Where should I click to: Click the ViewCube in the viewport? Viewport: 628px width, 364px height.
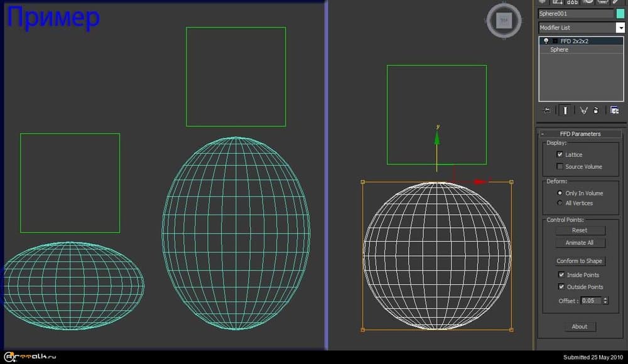tap(503, 21)
